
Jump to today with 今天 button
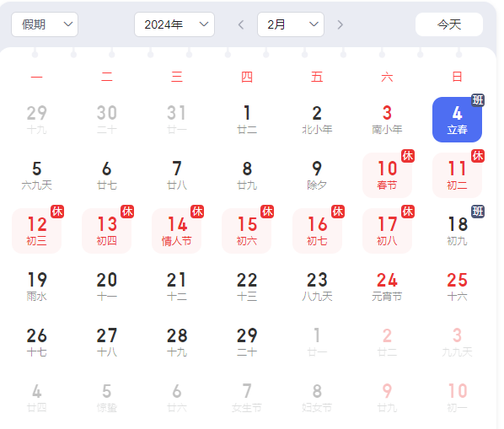pos(449,24)
